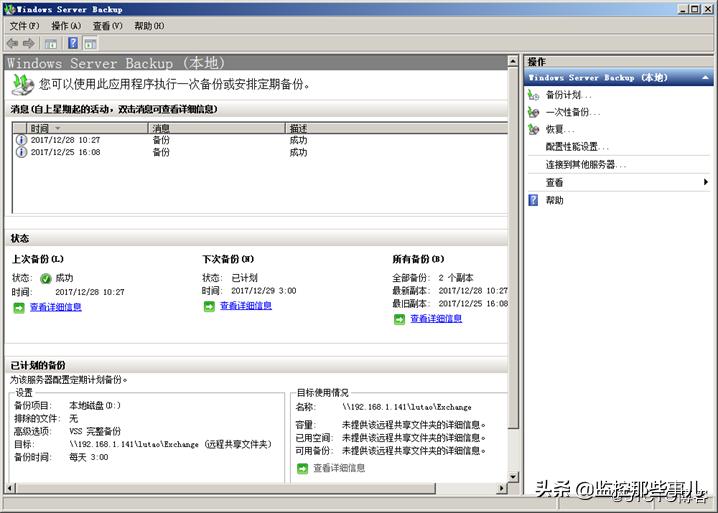Sort messages by the 描述 column header
718x513 pixels.
(x=397, y=128)
